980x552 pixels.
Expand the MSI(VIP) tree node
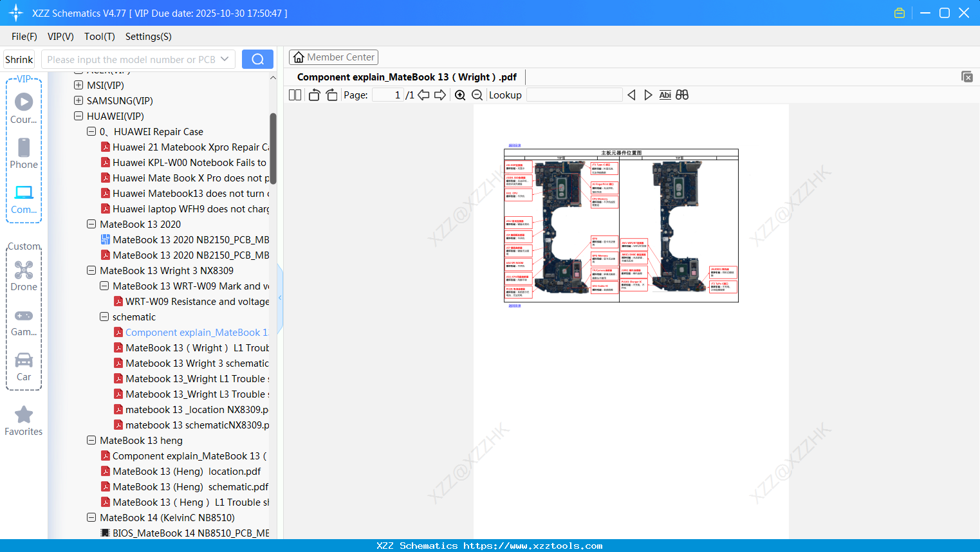pyautogui.click(x=79, y=85)
